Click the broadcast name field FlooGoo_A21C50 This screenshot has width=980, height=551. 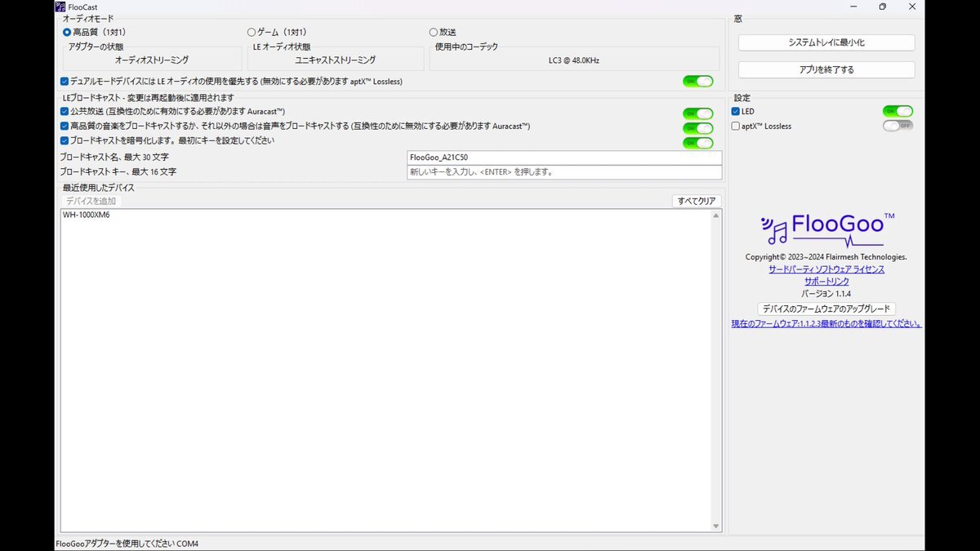tap(564, 158)
